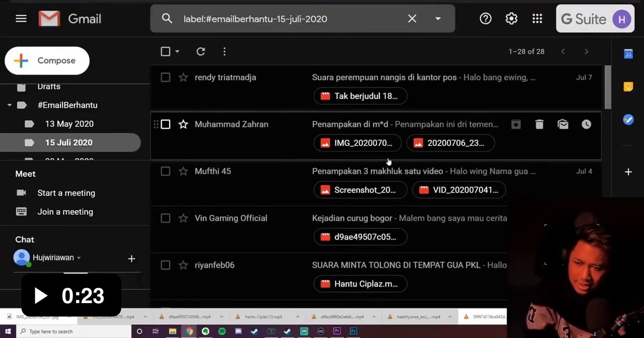
Task: Tick the checkbox for rendy triatmadja email
Action: 166,77
